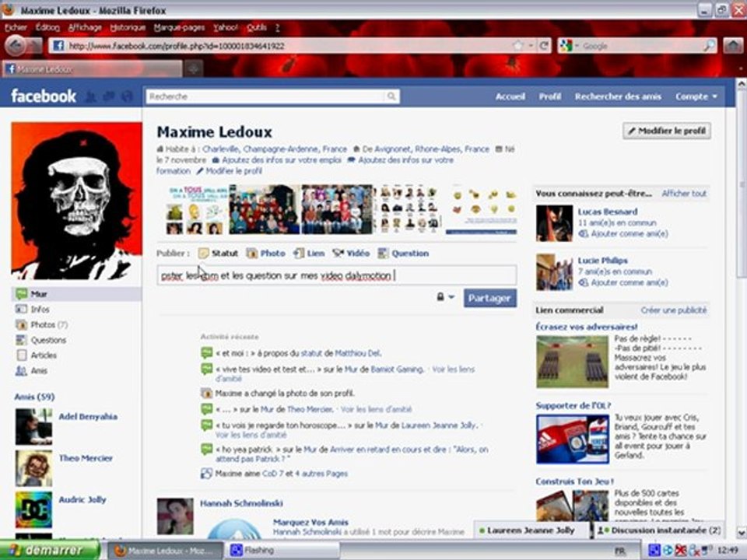This screenshot has width=747, height=560.
Task: Open messages icon in Facebook header
Action: pos(109,96)
